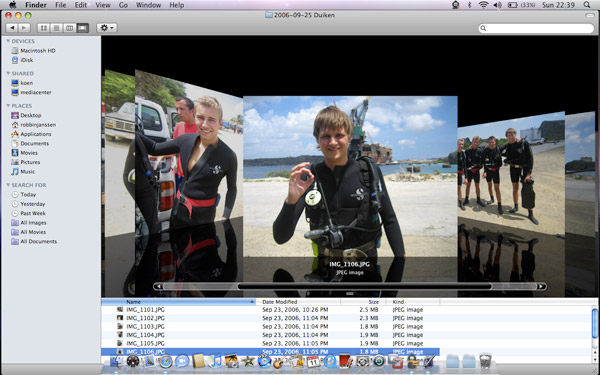Open the Go menu
This screenshot has width=600, height=375.
(123, 5)
